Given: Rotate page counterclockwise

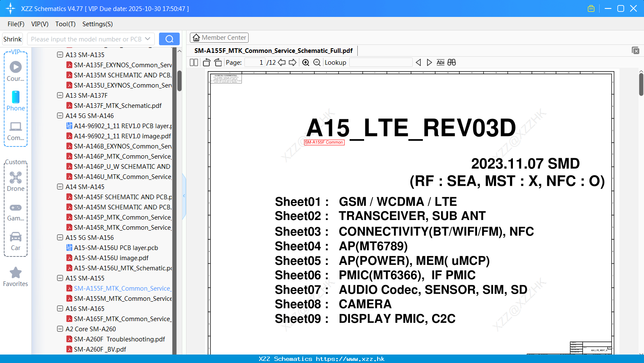Looking at the screenshot, I should (206, 63).
